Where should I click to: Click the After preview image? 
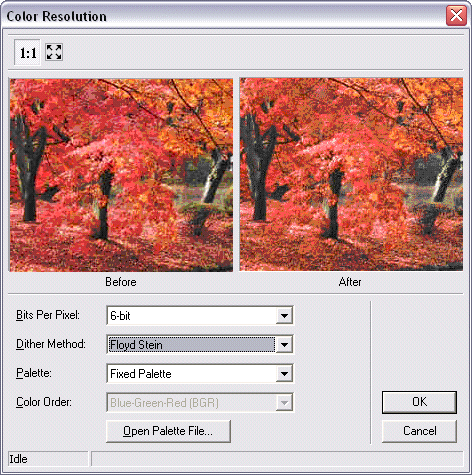pos(351,174)
